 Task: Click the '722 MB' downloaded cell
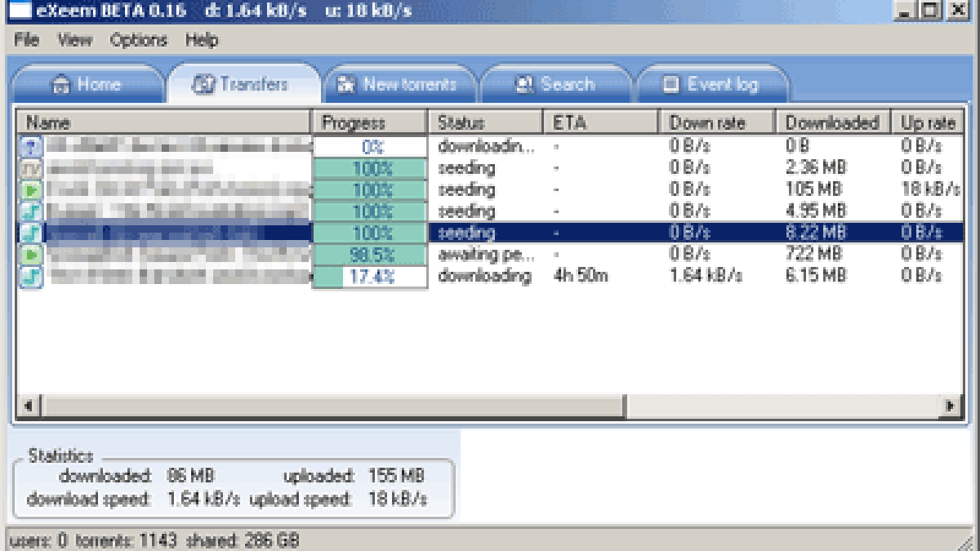click(813, 255)
